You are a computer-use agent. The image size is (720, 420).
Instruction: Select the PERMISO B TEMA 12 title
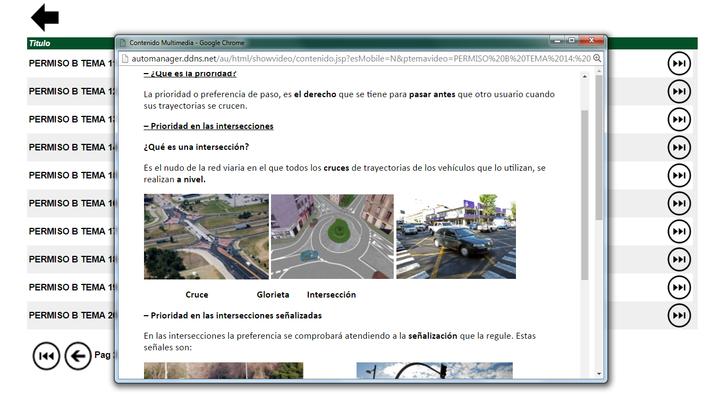tap(72, 91)
